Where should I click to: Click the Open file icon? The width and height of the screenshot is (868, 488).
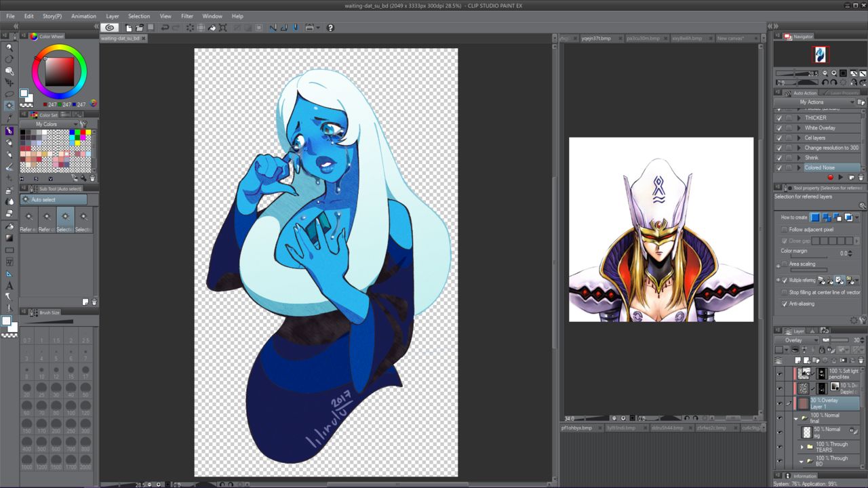[x=139, y=28]
